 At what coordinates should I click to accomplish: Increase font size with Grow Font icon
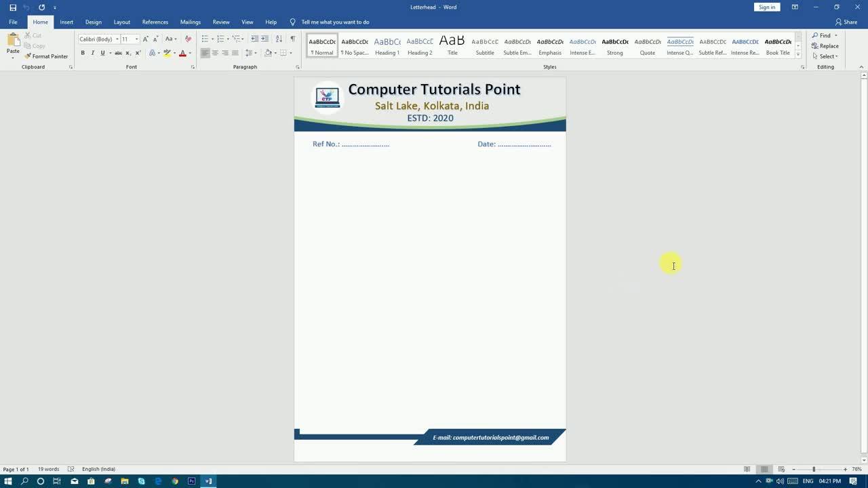pyautogui.click(x=145, y=39)
